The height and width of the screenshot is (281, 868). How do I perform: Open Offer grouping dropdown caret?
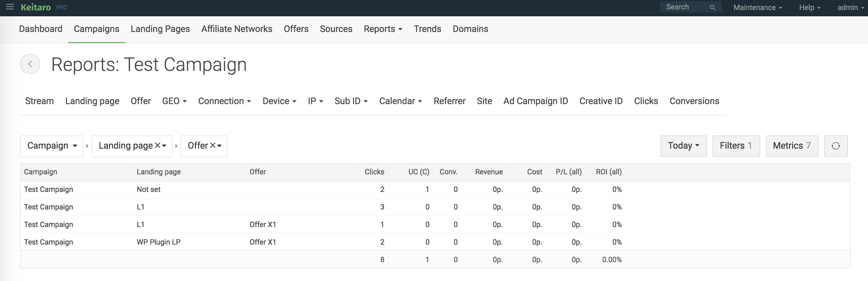pos(220,146)
